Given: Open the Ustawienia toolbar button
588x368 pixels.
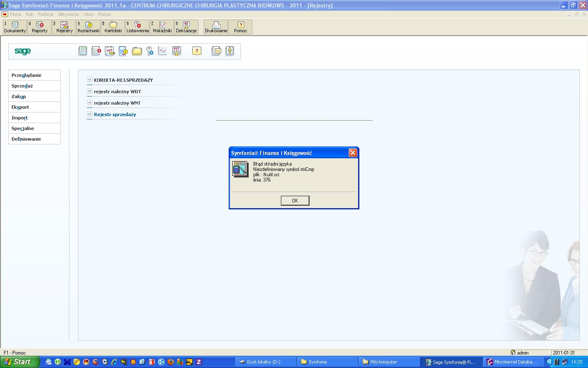Looking at the screenshot, I should coord(138,27).
